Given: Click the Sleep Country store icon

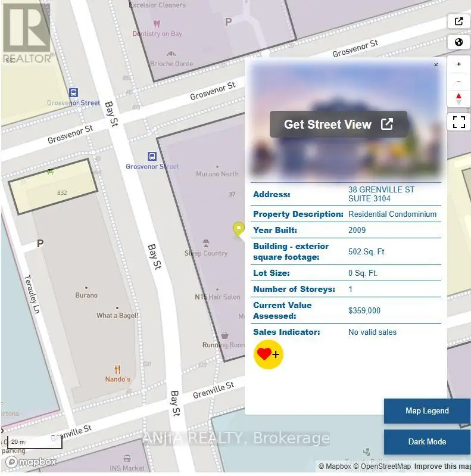Looking at the screenshot, I should click(x=206, y=244).
